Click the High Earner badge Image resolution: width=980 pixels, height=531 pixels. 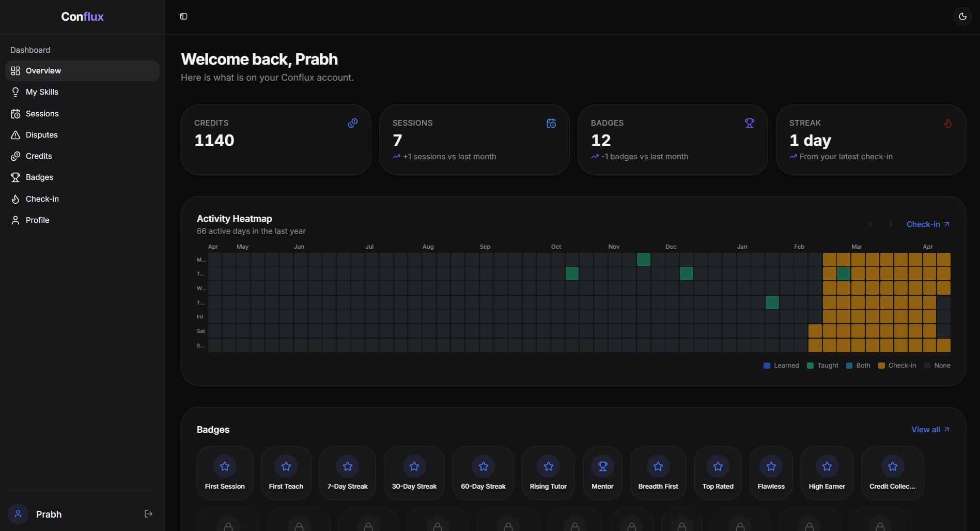click(827, 473)
